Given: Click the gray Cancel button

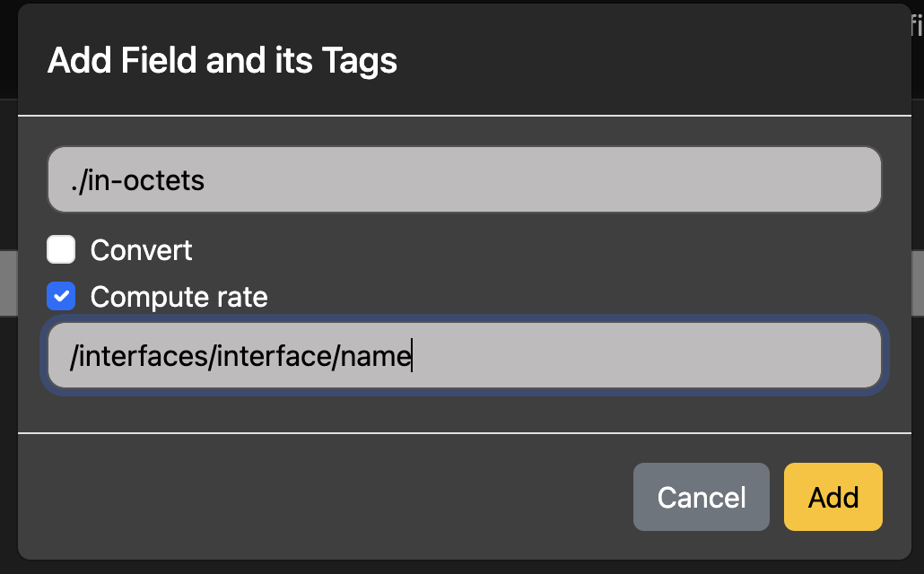Looking at the screenshot, I should (701, 497).
